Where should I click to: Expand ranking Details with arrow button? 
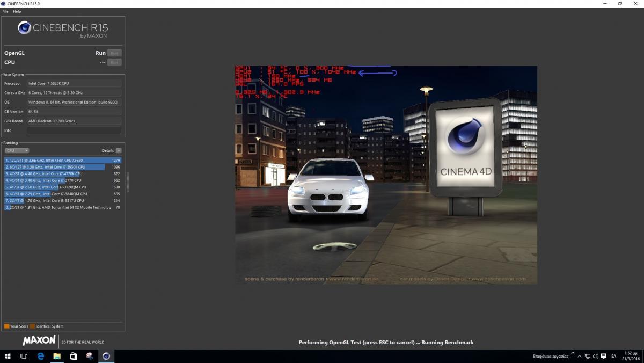119,150
